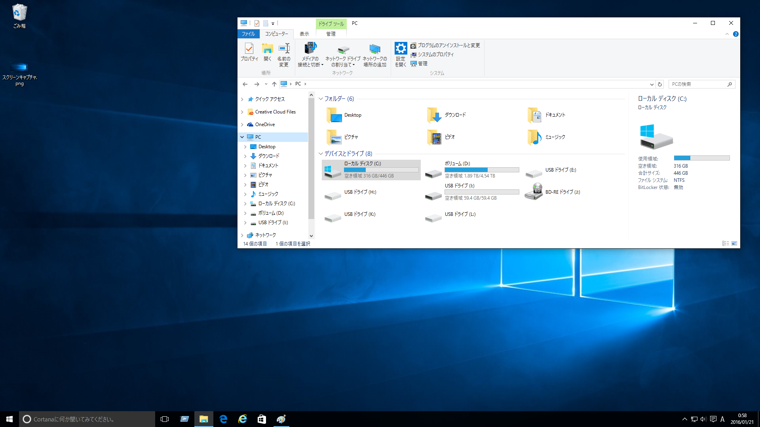Select OneDrive in the sidebar
The height and width of the screenshot is (427, 760).
point(261,125)
